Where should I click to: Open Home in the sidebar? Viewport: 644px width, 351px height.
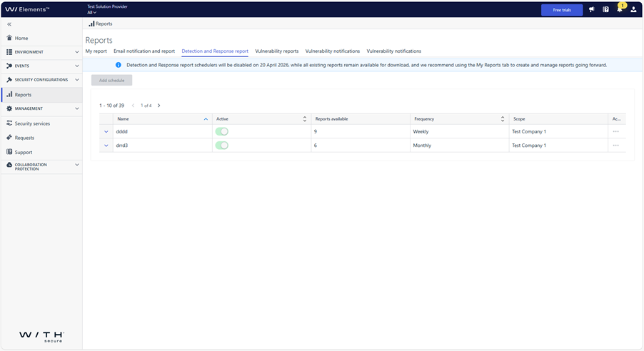[21, 39]
